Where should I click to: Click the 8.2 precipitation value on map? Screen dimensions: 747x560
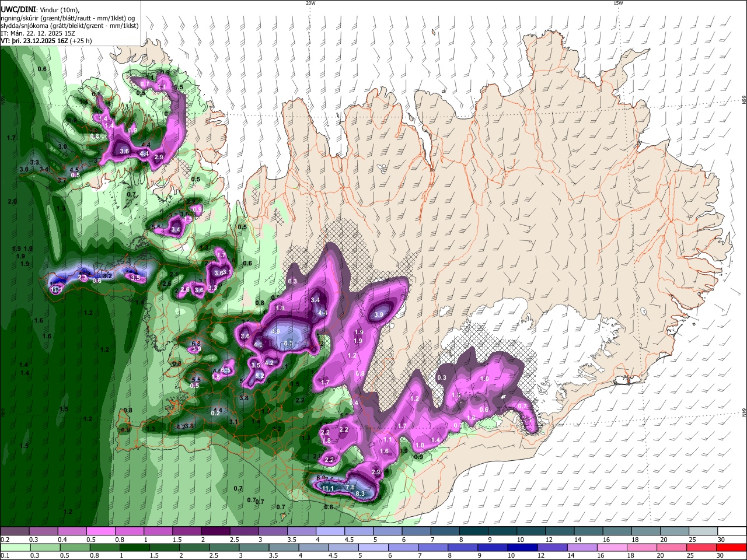tap(107, 276)
